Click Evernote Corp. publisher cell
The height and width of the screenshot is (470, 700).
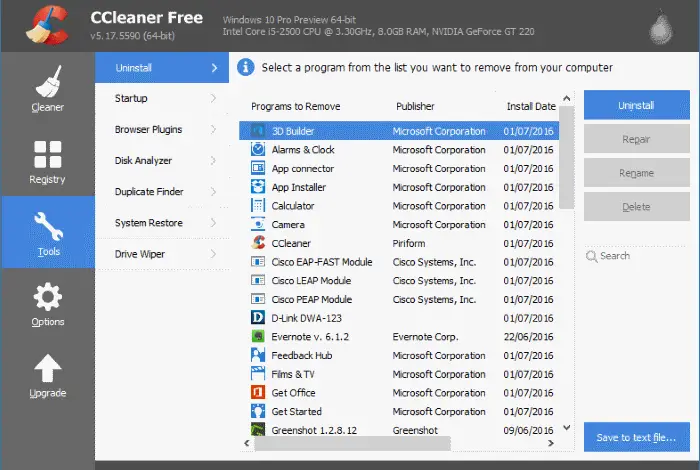425,337
